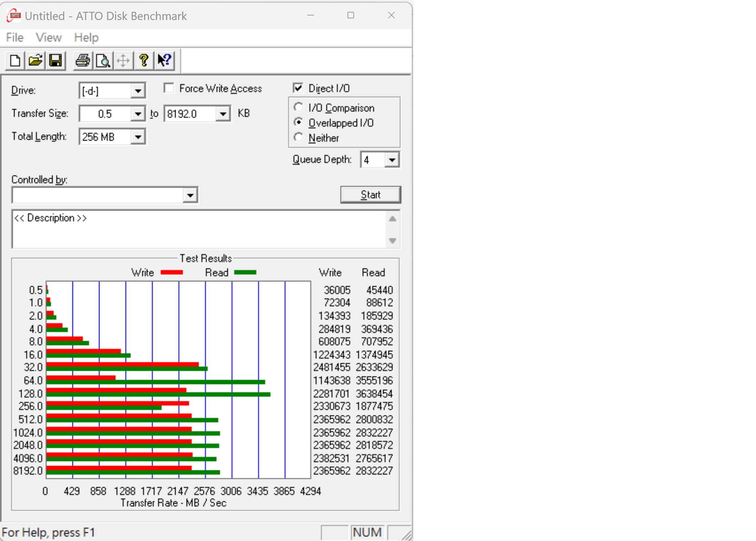The height and width of the screenshot is (541, 756).
Task: Click the Description scrollbar up arrow
Action: tap(392, 219)
